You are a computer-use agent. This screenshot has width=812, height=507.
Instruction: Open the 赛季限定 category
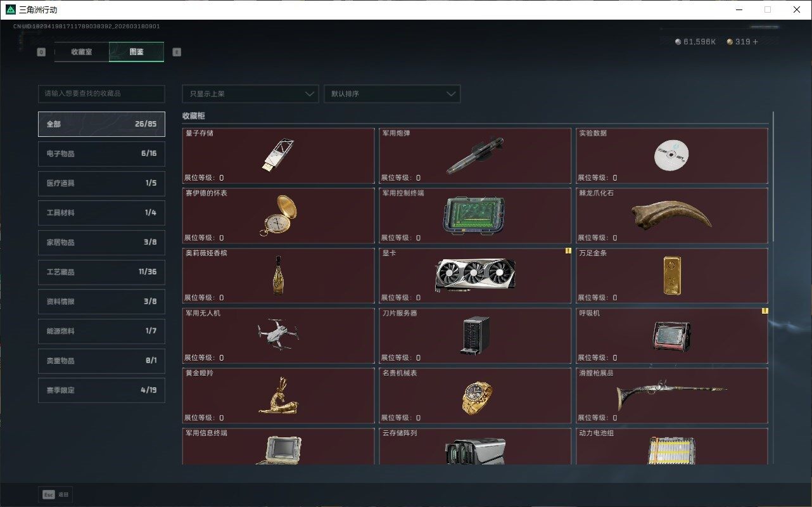coord(101,390)
